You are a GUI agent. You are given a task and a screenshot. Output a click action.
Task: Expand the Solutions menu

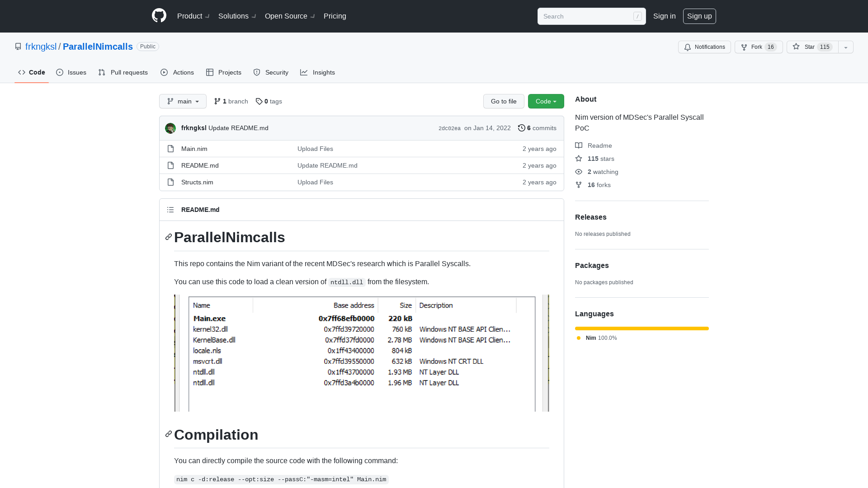coord(237,16)
